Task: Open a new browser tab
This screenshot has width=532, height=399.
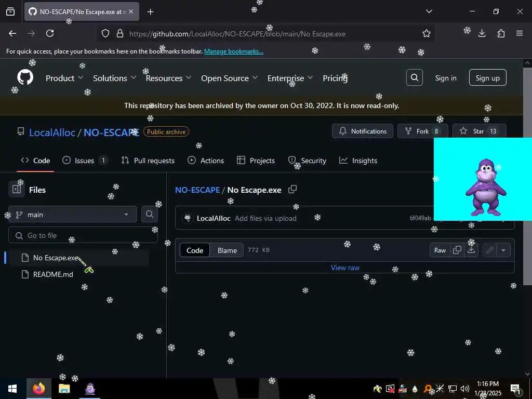Action: (x=151, y=11)
